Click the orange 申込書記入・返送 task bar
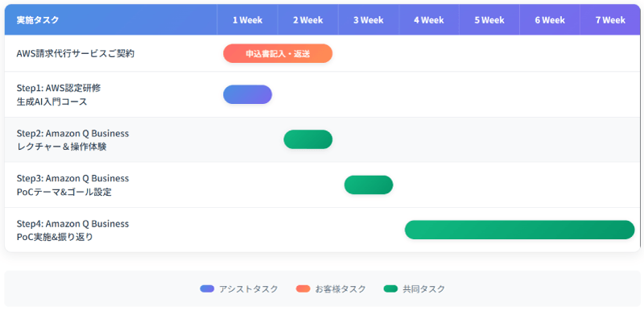Viewport: 644px width, 311px height. tap(278, 53)
